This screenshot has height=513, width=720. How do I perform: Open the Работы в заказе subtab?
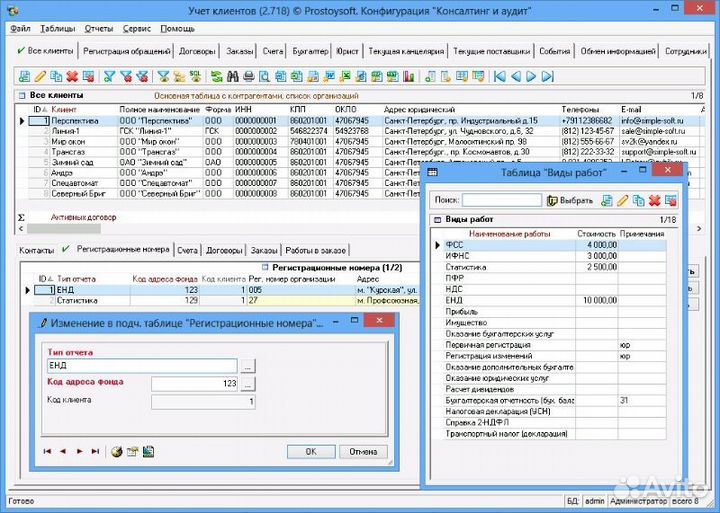tap(316, 249)
